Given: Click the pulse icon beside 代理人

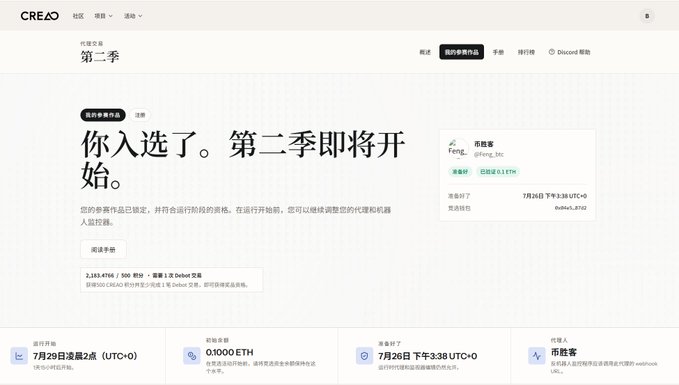Looking at the screenshot, I should (537, 356).
